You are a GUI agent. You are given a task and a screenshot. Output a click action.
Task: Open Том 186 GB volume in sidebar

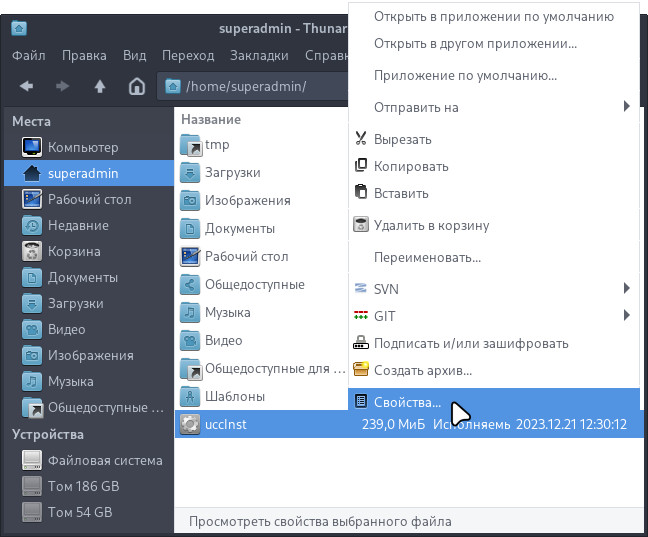coord(83,486)
